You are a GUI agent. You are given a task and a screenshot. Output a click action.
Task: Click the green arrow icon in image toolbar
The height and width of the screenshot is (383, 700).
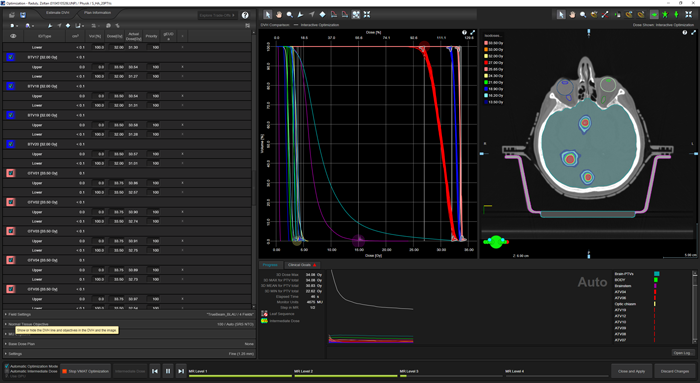(654, 15)
